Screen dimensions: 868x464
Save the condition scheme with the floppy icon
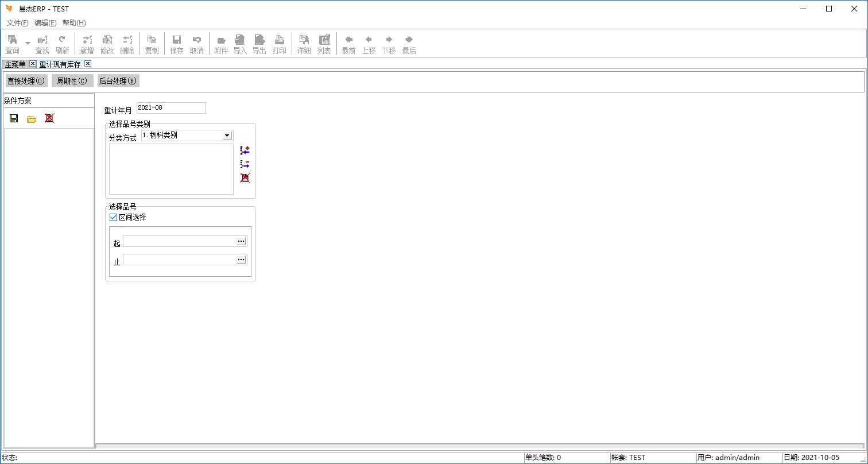coord(14,118)
